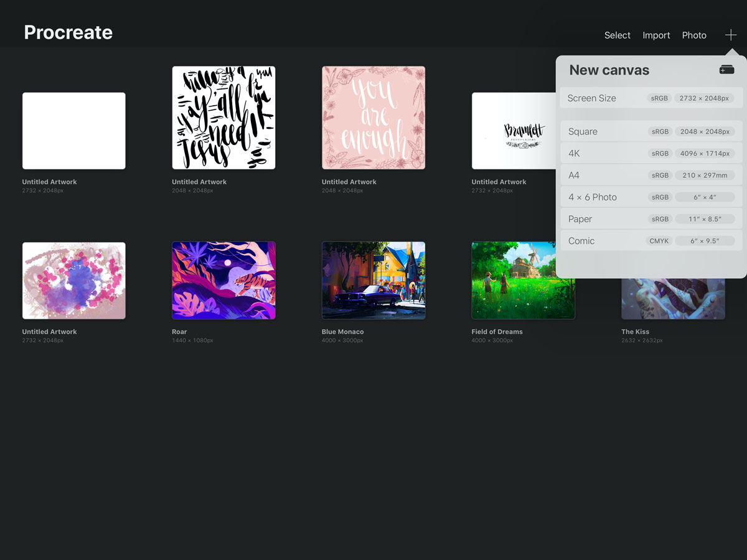Click the CMYK color profile badge

(x=660, y=241)
